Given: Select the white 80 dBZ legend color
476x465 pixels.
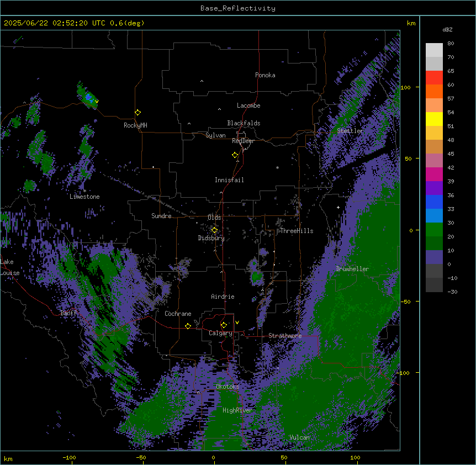Looking at the screenshot, I should tap(434, 50).
